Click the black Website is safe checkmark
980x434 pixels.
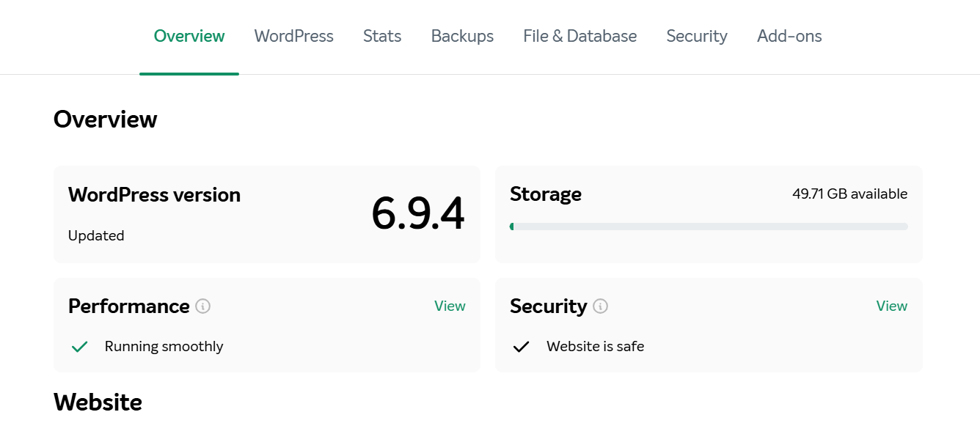click(521, 347)
